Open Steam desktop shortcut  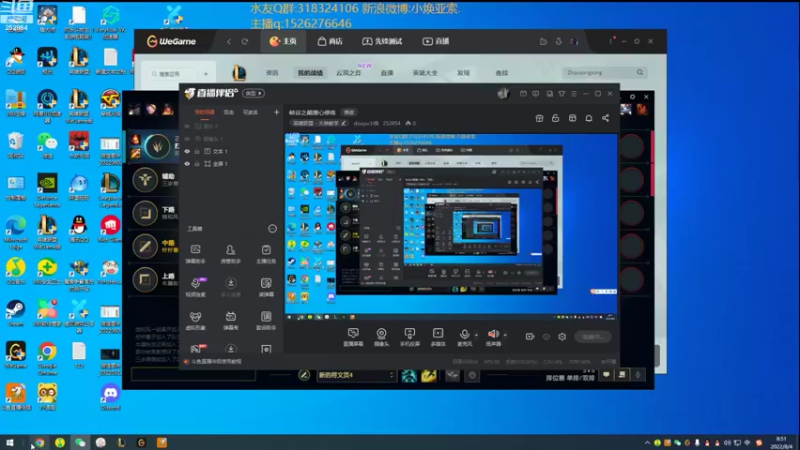click(16, 313)
